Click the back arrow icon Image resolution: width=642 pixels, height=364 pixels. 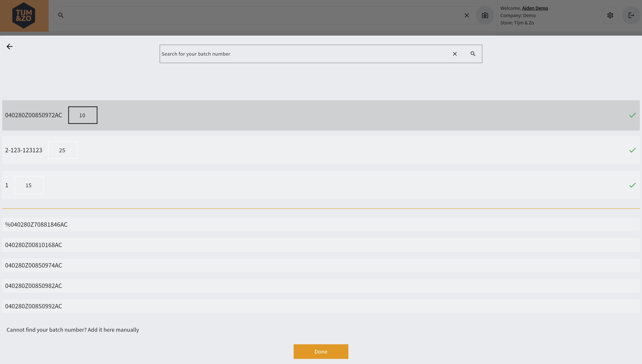pyautogui.click(x=9, y=47)
